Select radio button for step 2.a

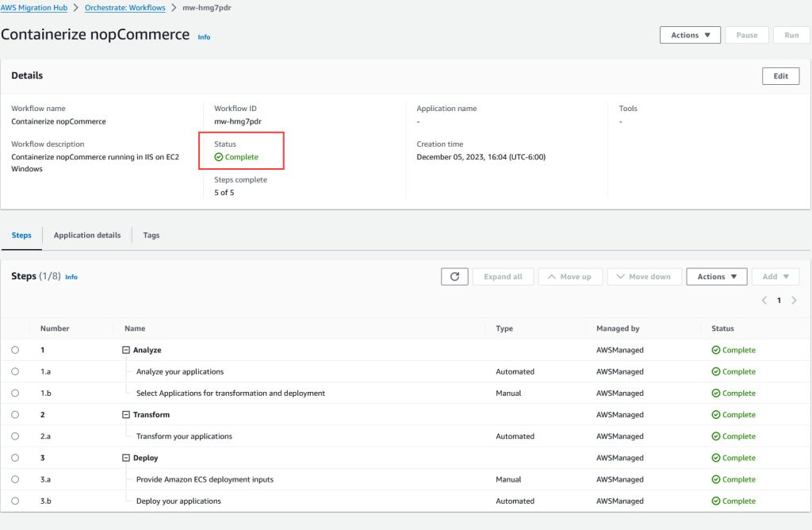[x=15, y=436]
